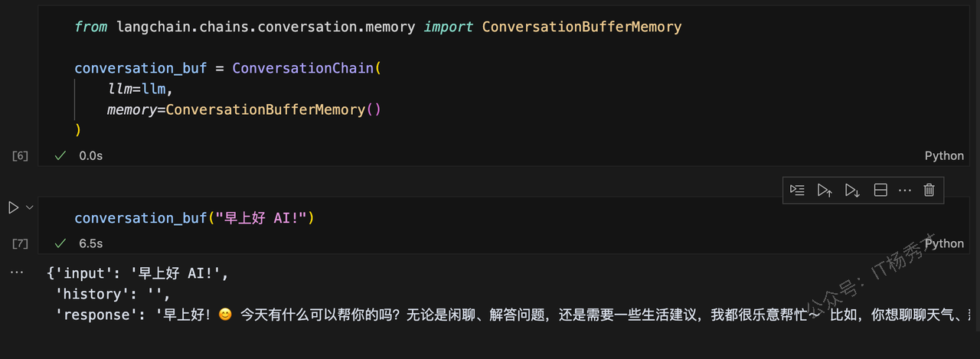Click the Run by Line icon

click(797, 190)
